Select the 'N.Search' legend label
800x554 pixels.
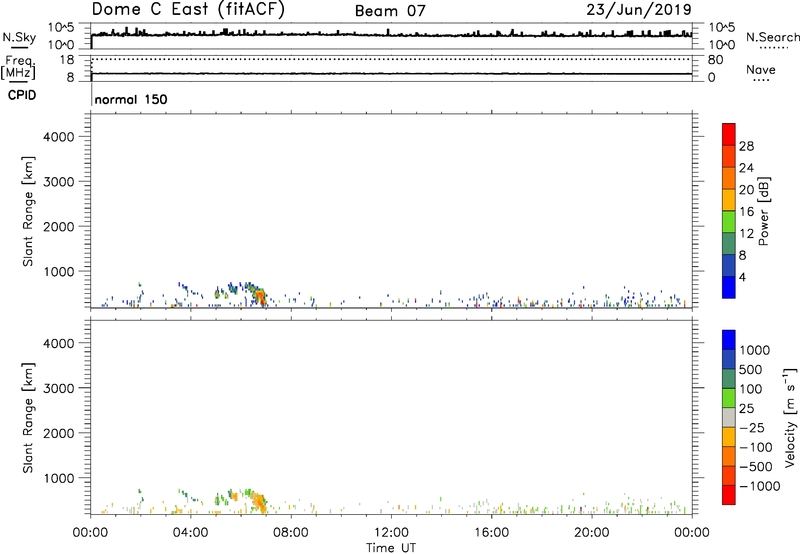[x=772, y=37]
